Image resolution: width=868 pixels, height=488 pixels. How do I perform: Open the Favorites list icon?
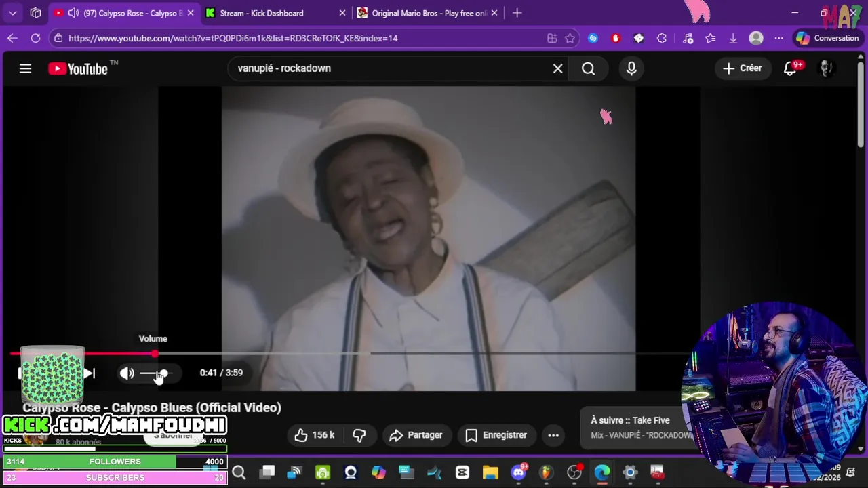[x=710, y=38]
